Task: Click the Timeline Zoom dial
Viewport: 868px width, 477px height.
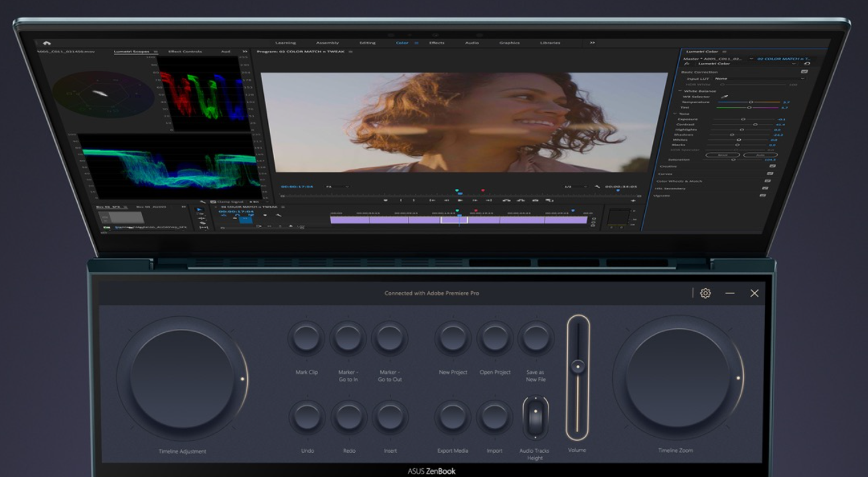Action: click(678, 379)
